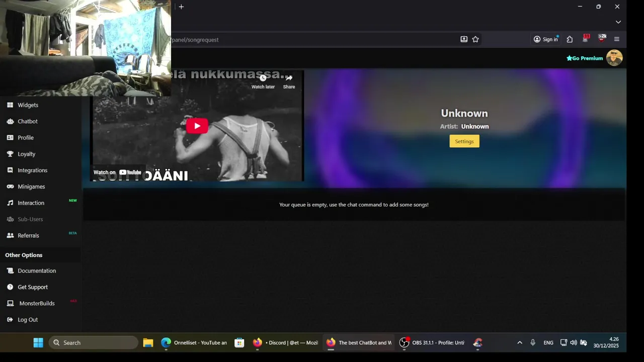Click the Log Out icon
The image size is (644, 362).
[10, 320]
